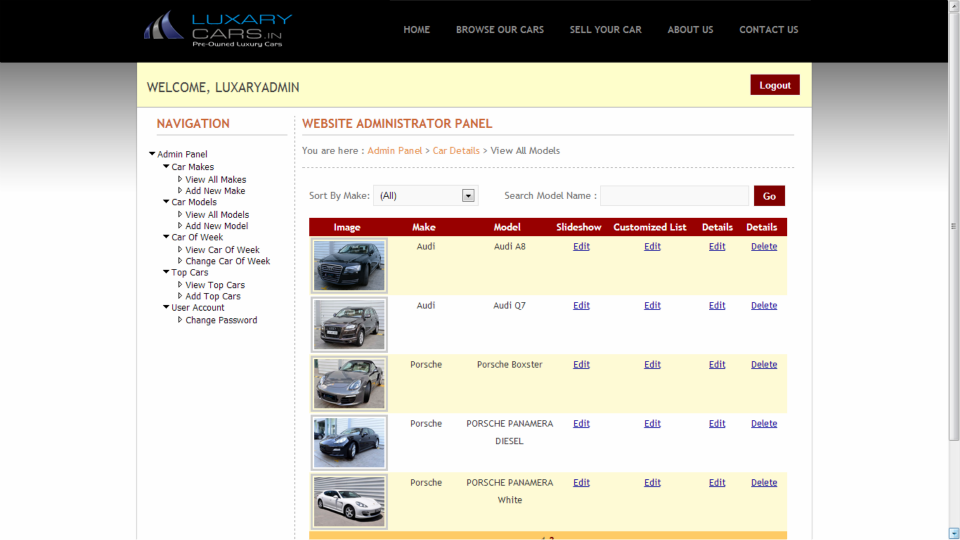This screenshot has height=540, width=960.
Task: Open View Top Cars
Action: click(x=215, y=285)
